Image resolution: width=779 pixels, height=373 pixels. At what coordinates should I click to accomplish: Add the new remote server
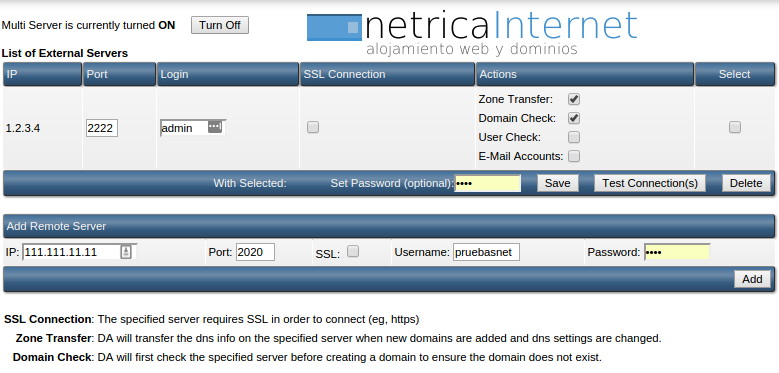pos(752,279)
